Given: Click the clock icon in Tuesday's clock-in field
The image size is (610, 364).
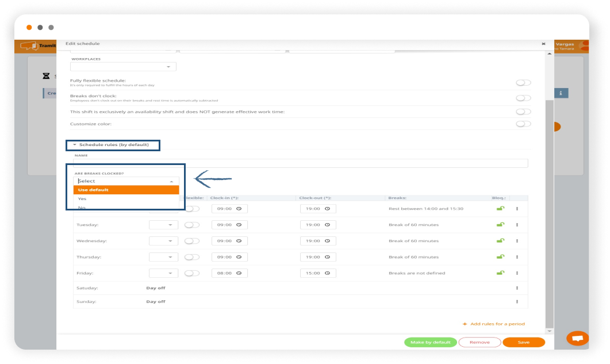Looking at the screenshot, I should click(239, 225).
